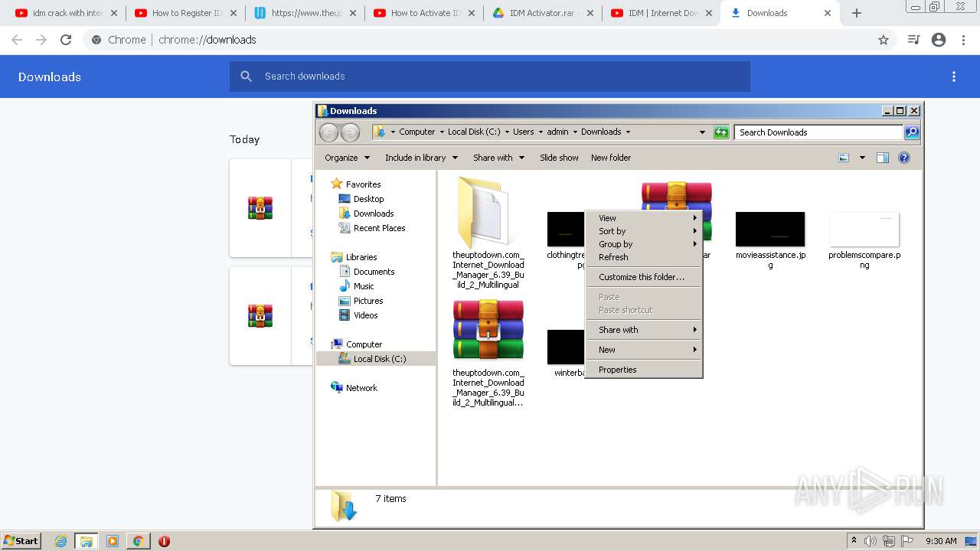The image size is (980, 551).
Task: Open a new Chrome tab
Action: point(857,13)
